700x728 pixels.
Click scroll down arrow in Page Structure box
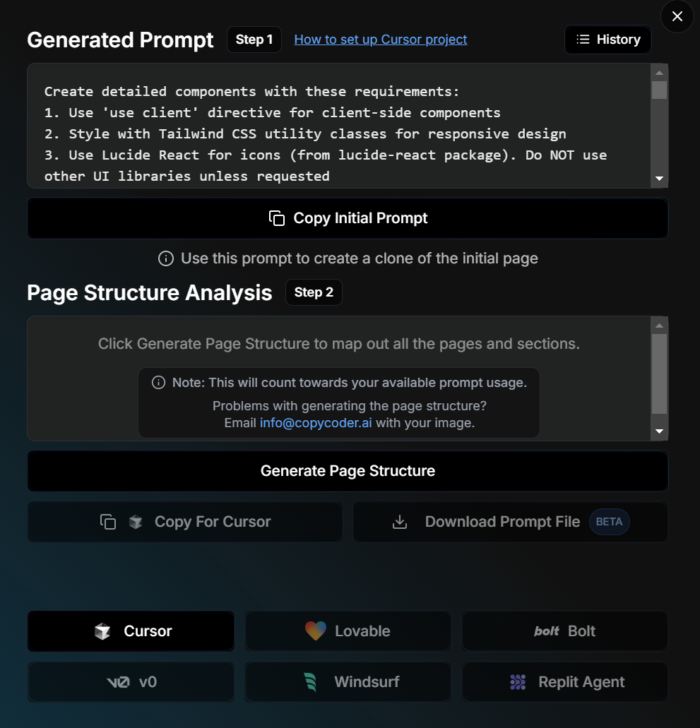click(x=659, y=431)
